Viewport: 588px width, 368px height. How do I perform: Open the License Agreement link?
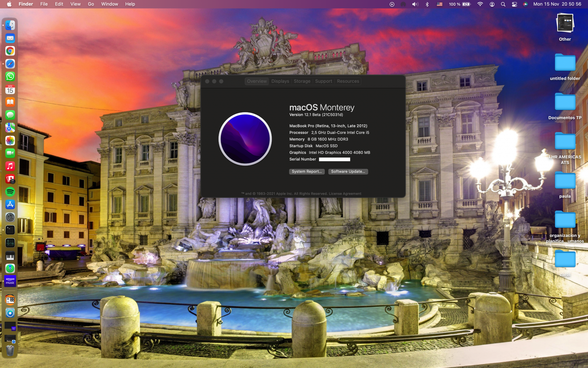345,194
